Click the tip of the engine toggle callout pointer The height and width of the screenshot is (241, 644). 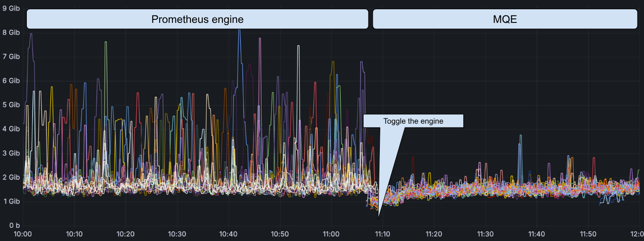[379, 217]
